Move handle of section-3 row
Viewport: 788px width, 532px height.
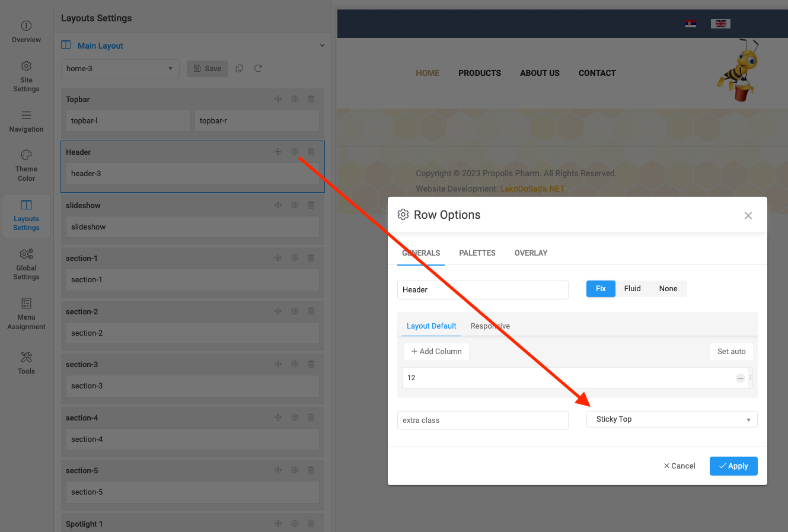click(x=278, y=364)
